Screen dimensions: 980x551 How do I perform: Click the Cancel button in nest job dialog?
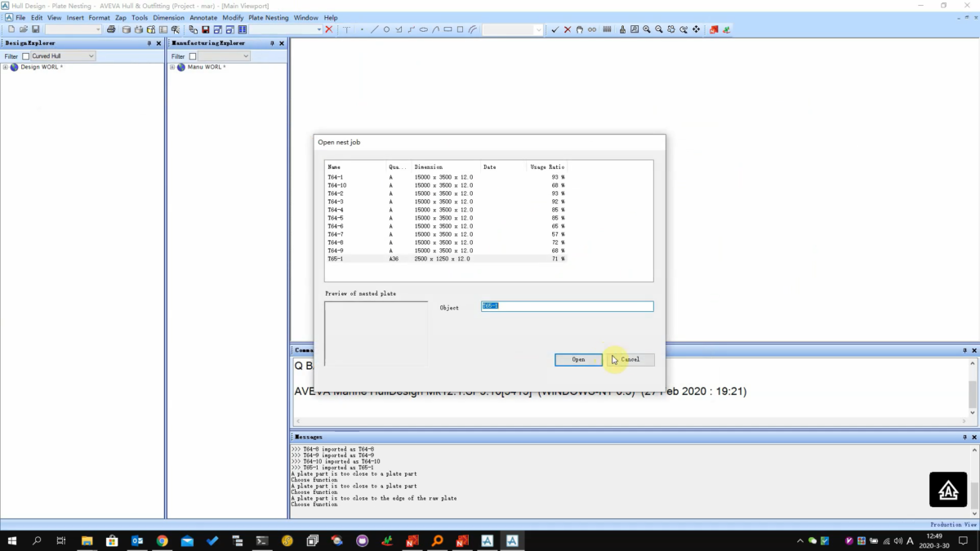click(630, 359)
